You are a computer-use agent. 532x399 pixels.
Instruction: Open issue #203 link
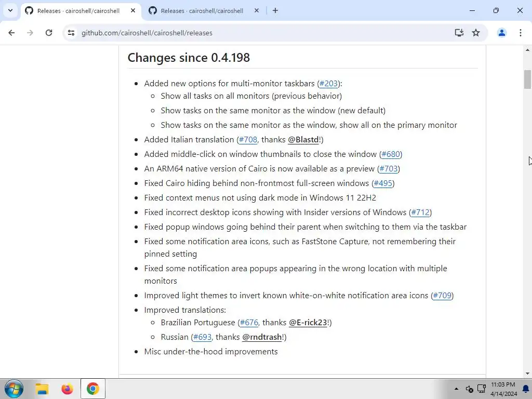tap(328, 84)
